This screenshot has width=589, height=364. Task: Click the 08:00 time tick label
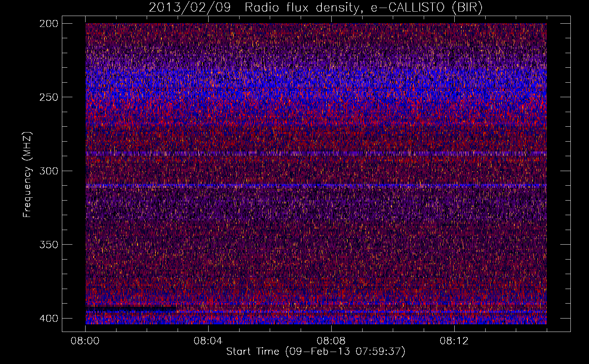click(85, 341)
